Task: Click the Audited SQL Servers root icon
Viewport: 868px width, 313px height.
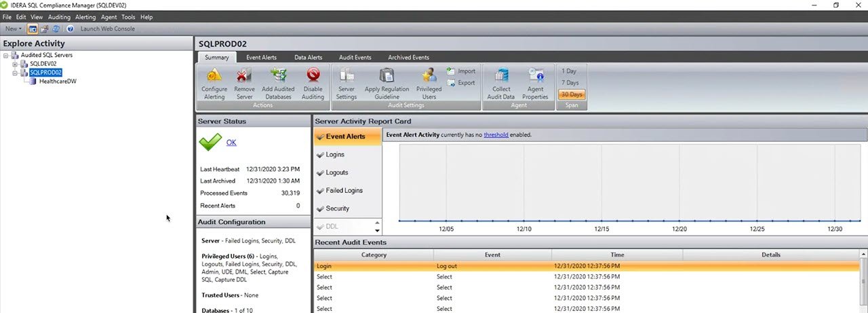Action: (16, 55)
